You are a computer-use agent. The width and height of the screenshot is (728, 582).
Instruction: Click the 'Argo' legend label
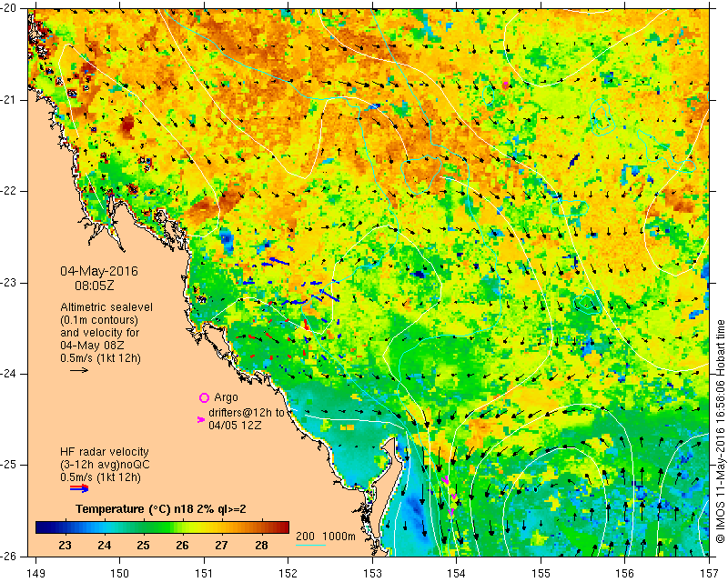[x=226, y=397]
